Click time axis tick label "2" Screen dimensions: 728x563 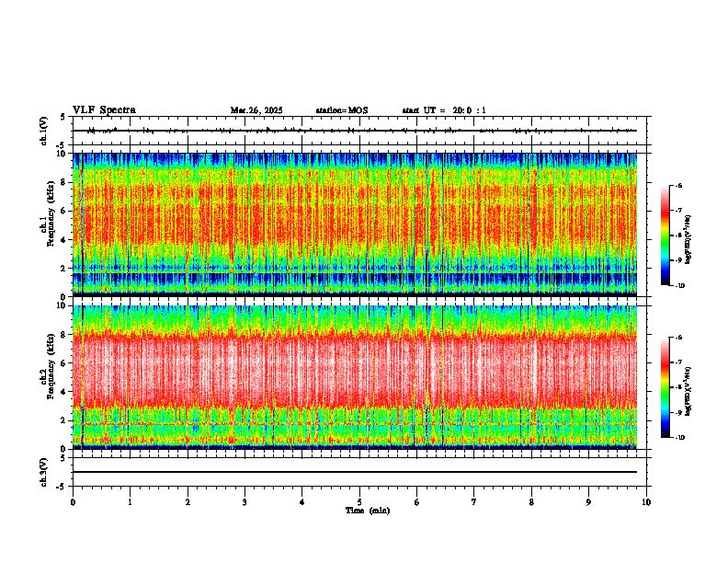188,502
